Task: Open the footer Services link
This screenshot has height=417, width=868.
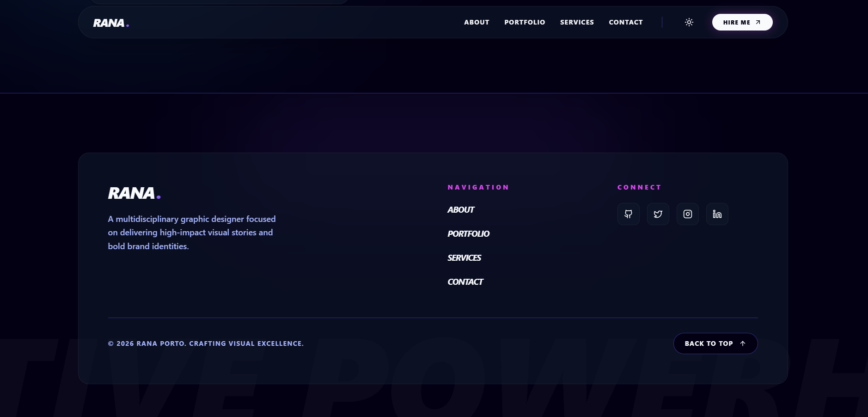Action: pos(464,258)
